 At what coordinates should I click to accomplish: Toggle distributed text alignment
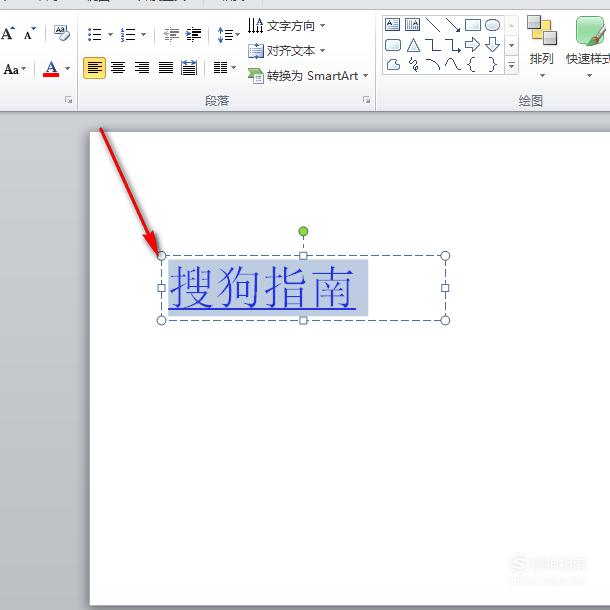pyautogui.click(x=189, y=68)
